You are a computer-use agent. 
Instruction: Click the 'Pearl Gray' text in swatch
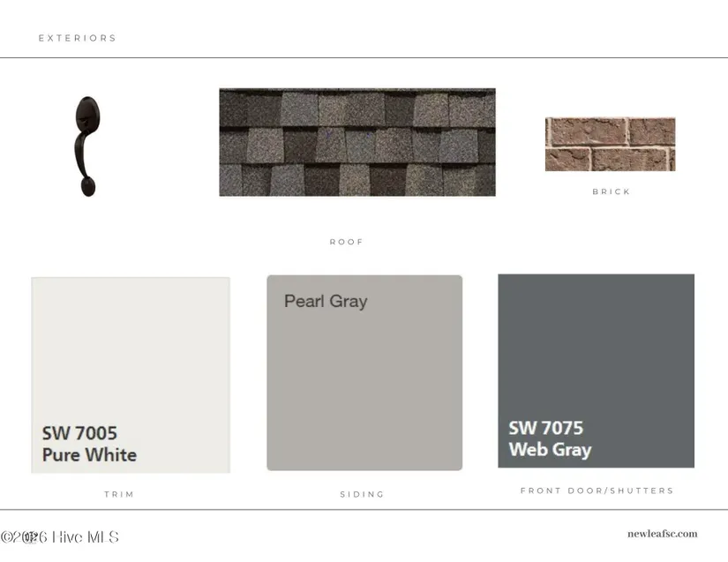tap(326, 302)
